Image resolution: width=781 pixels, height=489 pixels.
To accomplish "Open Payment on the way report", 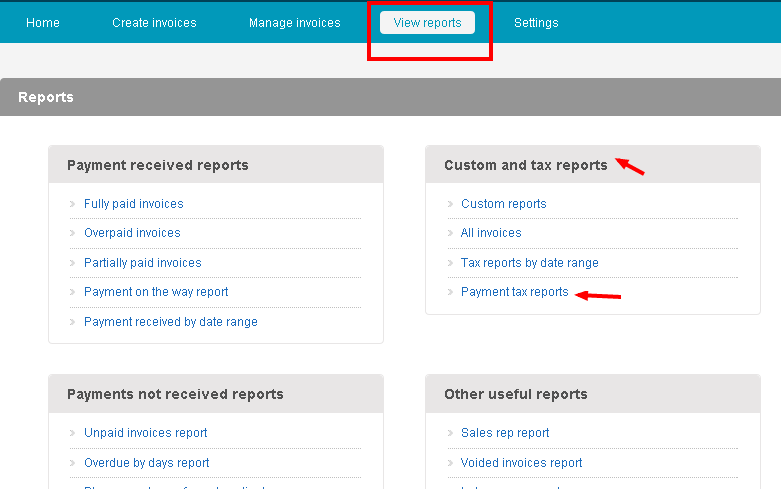I will point(156,292).
